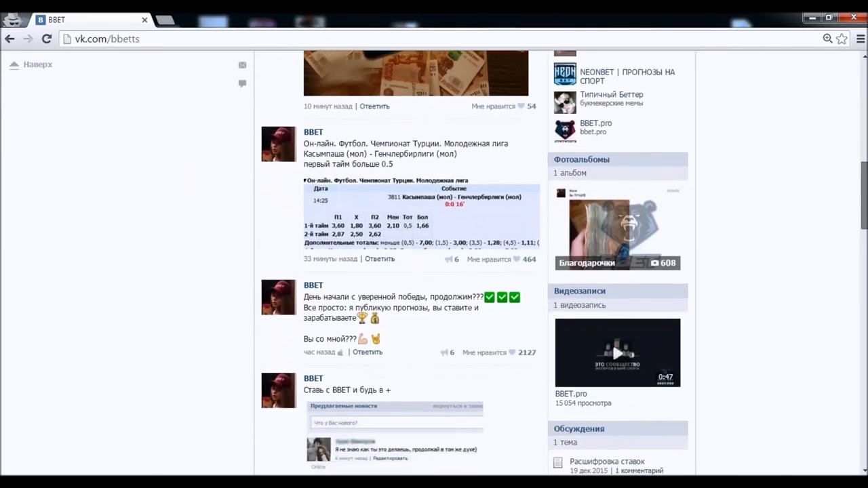Viewport: 868px width, 488px height.
Task: Open the NEONBET | ПРОГНОЗЫ НА СПОРТ link
Action: [x=627, y=77]
